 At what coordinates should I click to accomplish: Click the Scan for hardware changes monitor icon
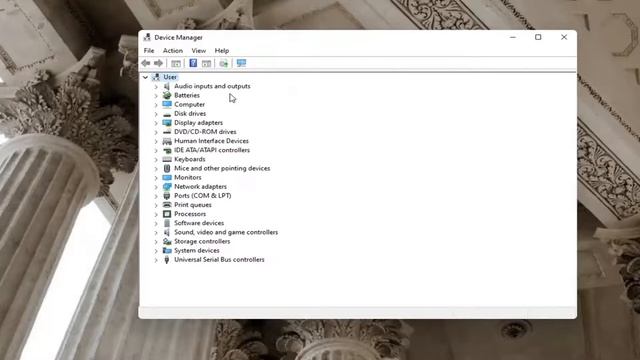pos(241,63)
